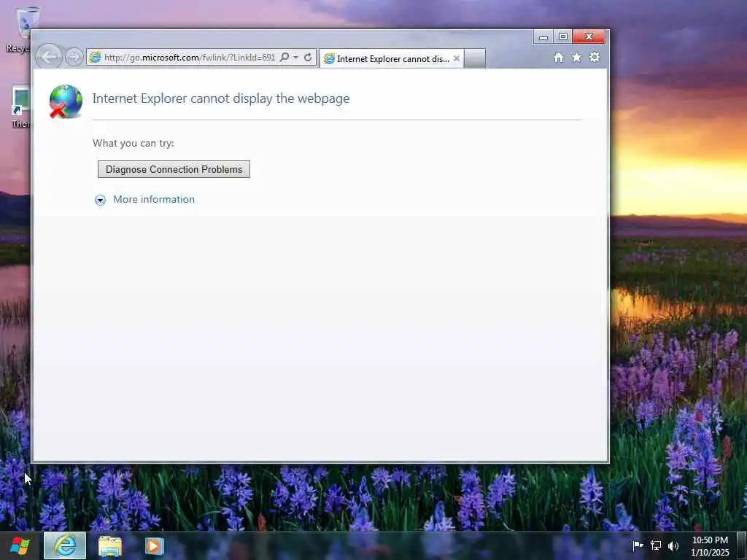
Task: Click the search magnifier in address bar
Action: [284, 57]
